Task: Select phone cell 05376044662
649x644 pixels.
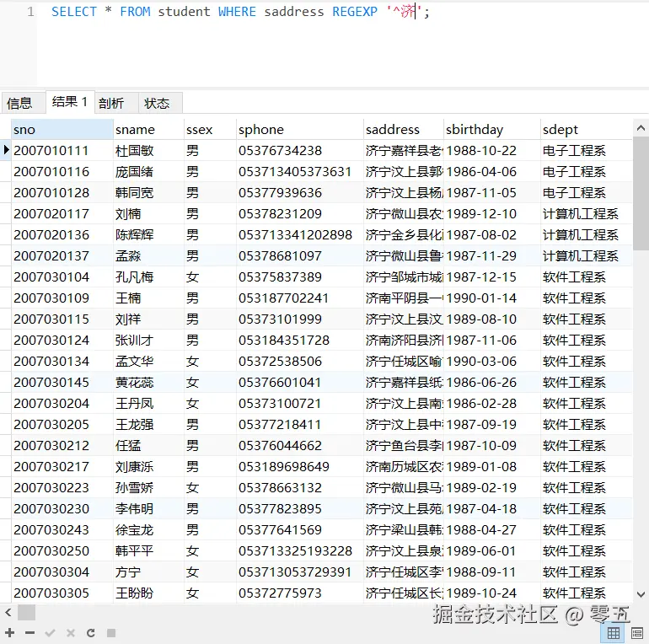Action: tap(300, 446)
